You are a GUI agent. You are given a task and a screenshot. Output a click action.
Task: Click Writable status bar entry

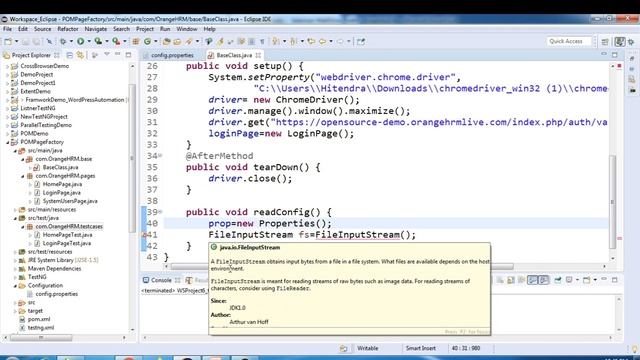(x=367, y=348)
